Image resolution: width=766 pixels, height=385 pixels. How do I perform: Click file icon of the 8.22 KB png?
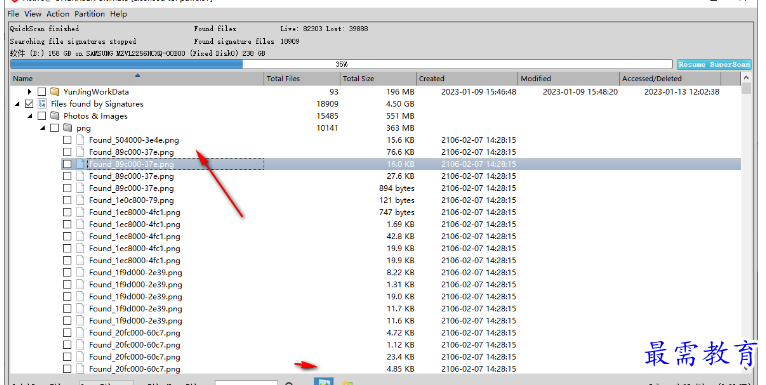(80, 272)
